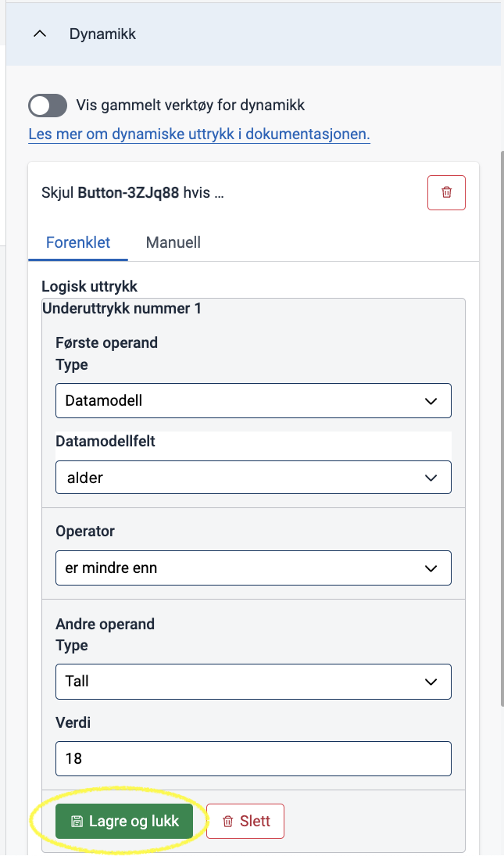The height and width of the screenshot is (856, 504).
Task: Open the Operator dropdown showing er mindre enn
Action: 253,568
